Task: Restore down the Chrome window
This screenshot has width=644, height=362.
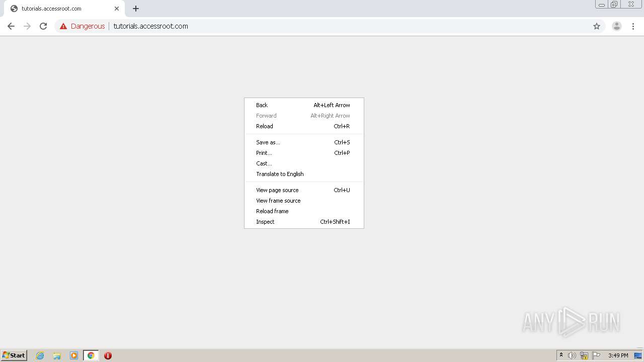Action: pyautogui.click(x=614, y=5)
